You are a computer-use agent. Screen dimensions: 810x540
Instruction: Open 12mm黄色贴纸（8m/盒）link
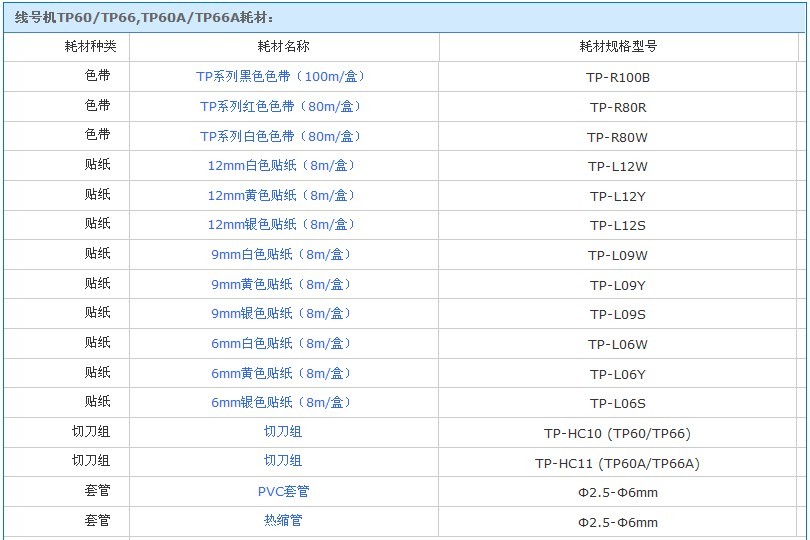pos(282,196)
